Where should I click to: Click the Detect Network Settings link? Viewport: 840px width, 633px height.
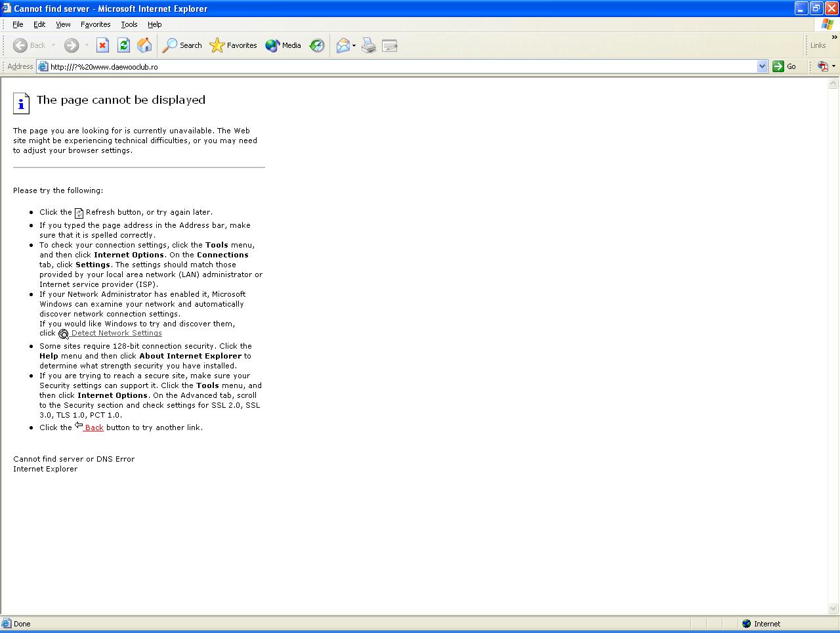click(x=116, y=333)
